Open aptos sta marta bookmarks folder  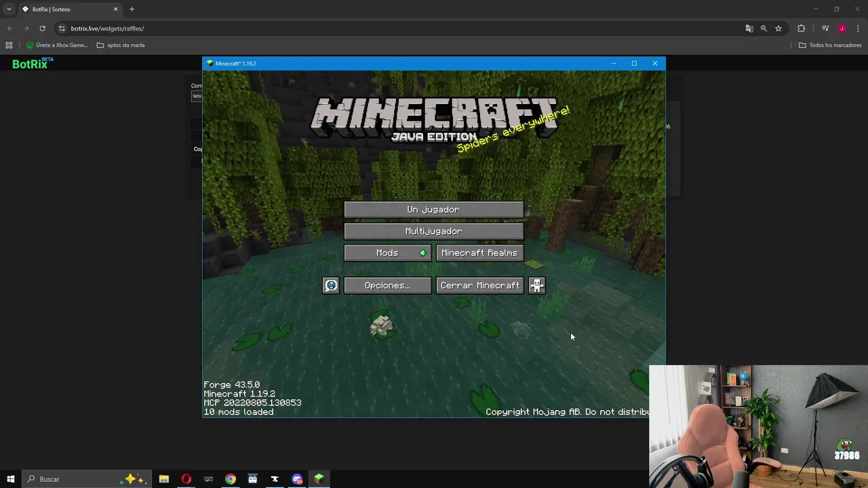click(x=121, y=45)
